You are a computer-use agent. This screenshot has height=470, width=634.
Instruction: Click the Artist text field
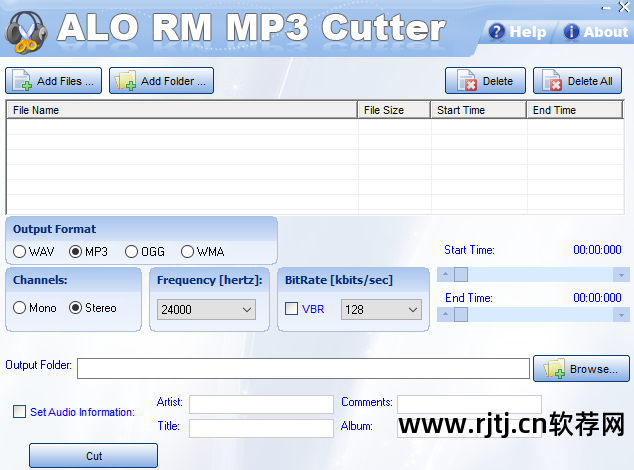coord(261,404)
